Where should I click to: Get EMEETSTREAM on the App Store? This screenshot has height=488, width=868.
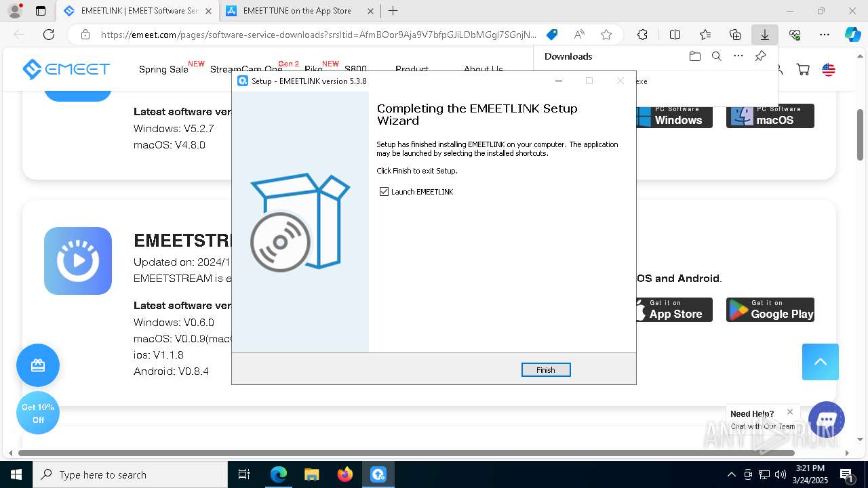point(674,310)
